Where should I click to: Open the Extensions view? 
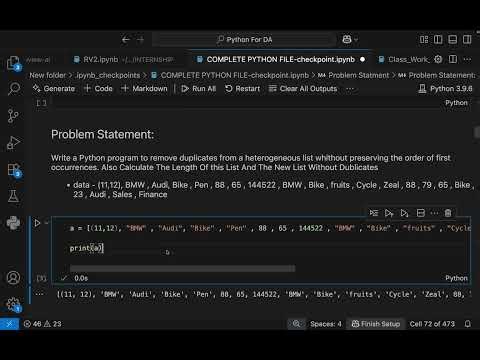point(13,169)
